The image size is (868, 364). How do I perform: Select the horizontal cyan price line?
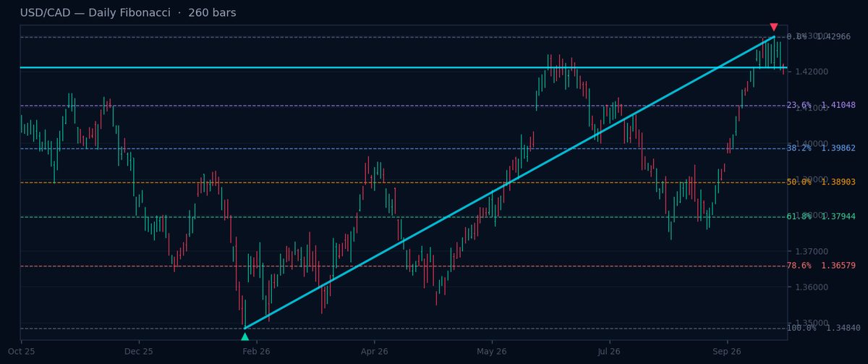[x=404, y=67]
